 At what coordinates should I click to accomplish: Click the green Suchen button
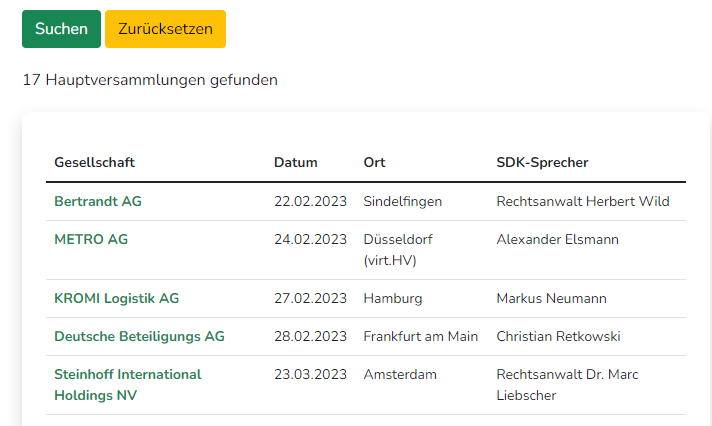point(61,29)
